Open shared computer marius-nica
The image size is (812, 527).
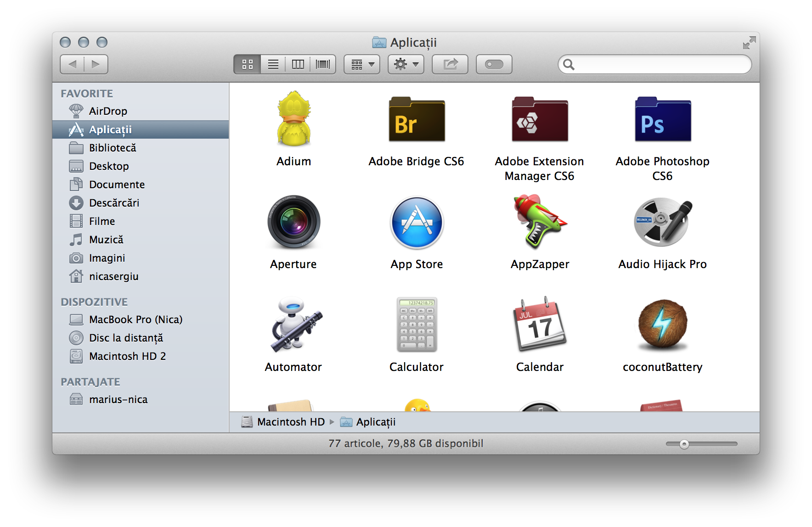tap(141, 399)
